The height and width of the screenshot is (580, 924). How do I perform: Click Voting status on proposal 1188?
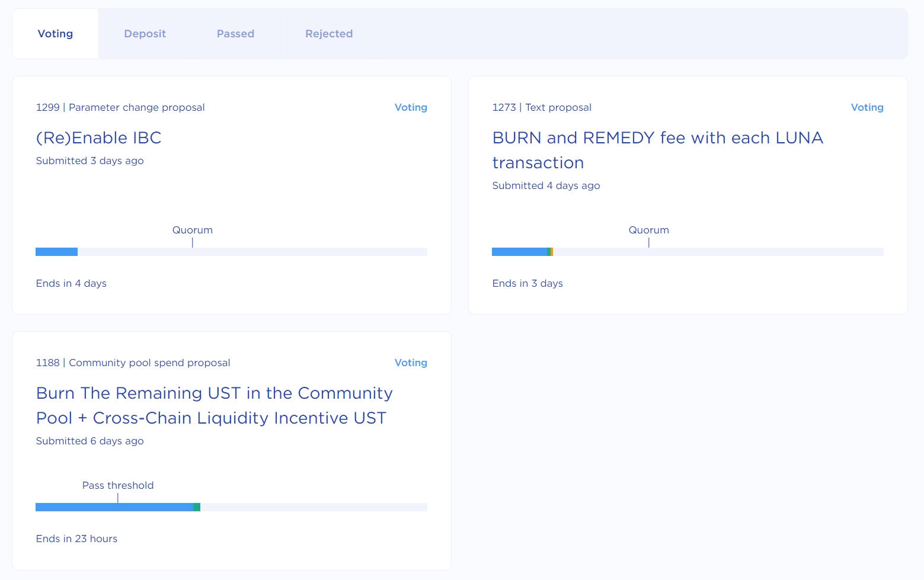pos(411,363)
